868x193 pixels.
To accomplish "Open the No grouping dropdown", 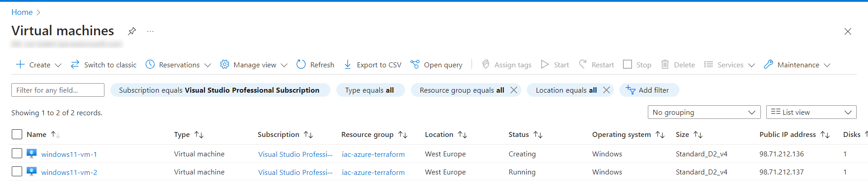I will tap(704, 112).
